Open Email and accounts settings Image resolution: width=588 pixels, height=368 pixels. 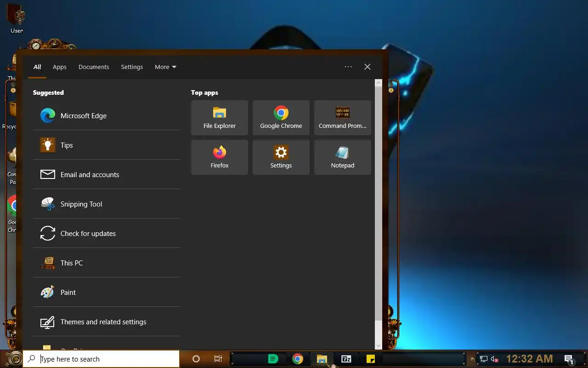tap(106, 174)
